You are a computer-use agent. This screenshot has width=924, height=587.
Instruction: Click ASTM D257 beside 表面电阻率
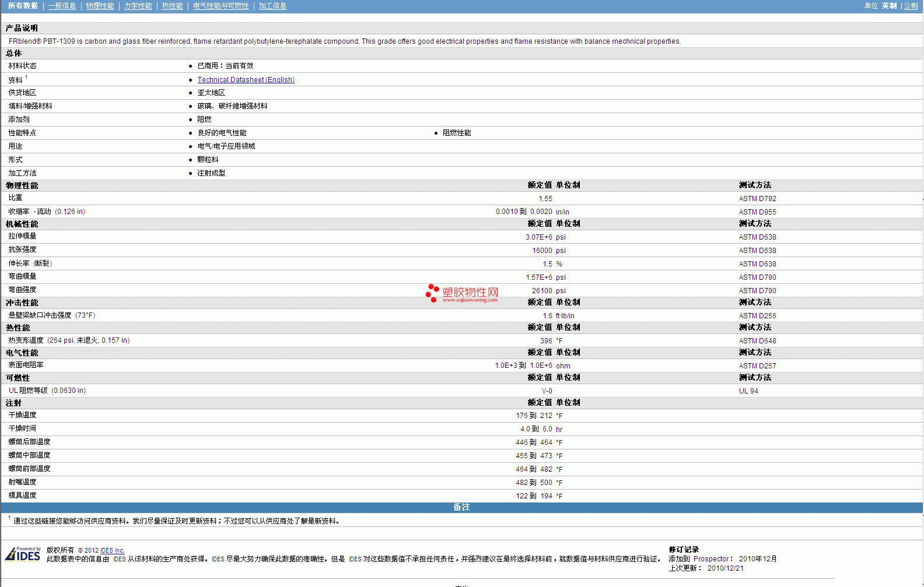click(757, 366)
